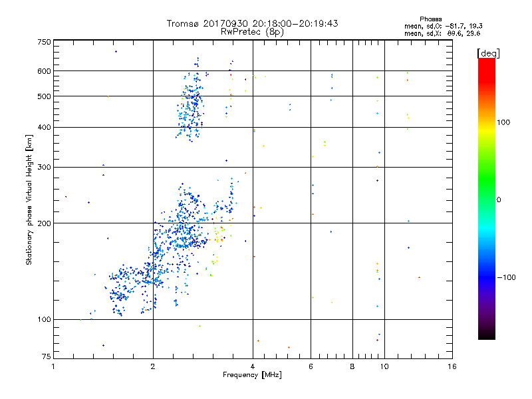Viewport: 532px width, 399px height.
Task: Click the 'Frequency [MHz]' axis label
Action: pos(252,375)
